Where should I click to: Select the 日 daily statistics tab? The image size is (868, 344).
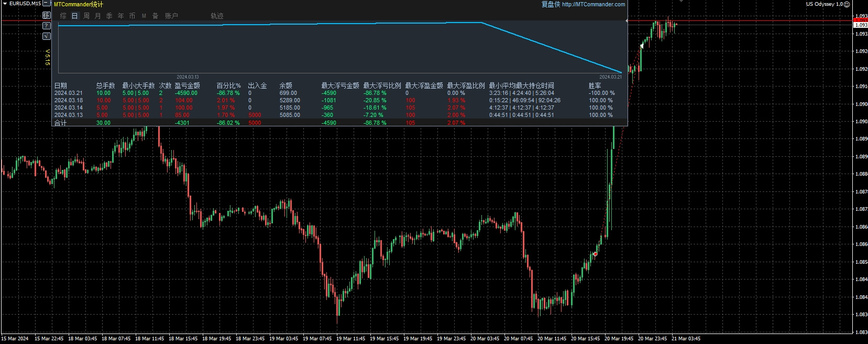pyautogui.click(x=75, y=16)
